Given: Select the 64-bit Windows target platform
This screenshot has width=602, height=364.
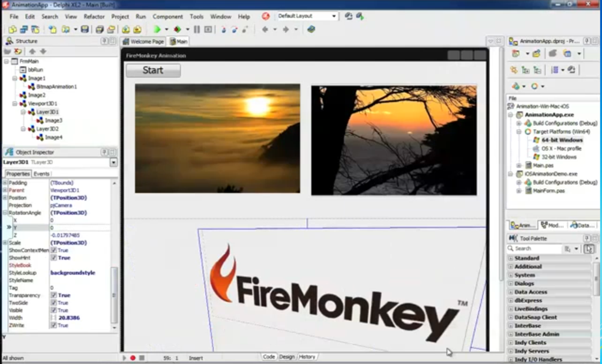Looking at the screenshot, I should pyautogui.click(x=561, y=140).
